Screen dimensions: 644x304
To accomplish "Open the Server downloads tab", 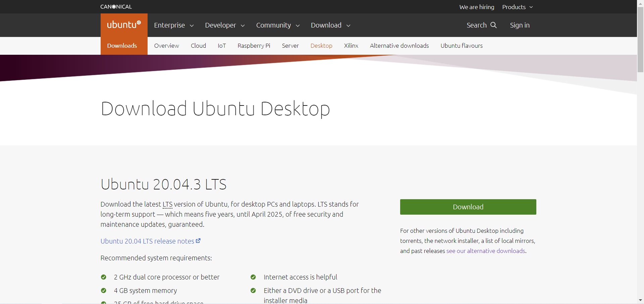I will click(x=290, y=46).
